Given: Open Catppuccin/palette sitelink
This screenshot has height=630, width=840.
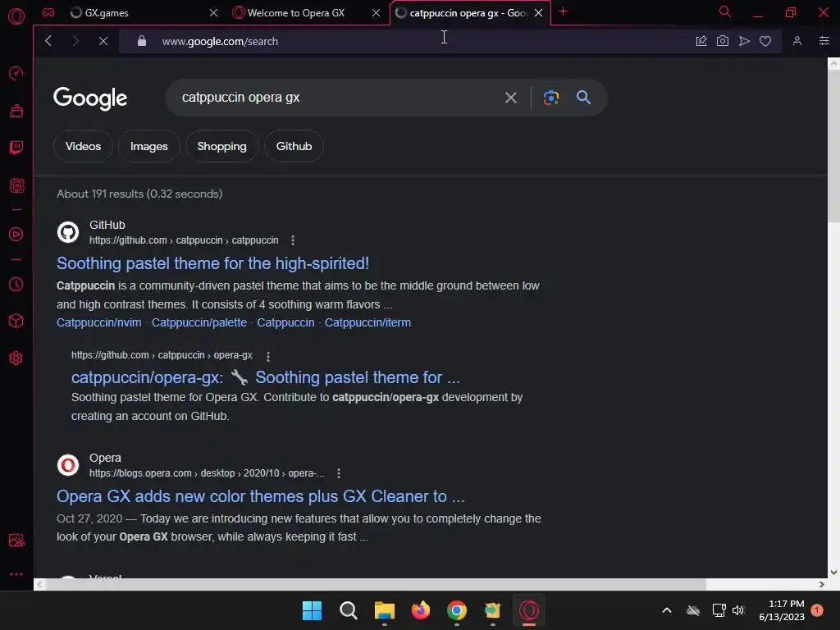Looking at the screenshot, I should click(x=199, y=322).
